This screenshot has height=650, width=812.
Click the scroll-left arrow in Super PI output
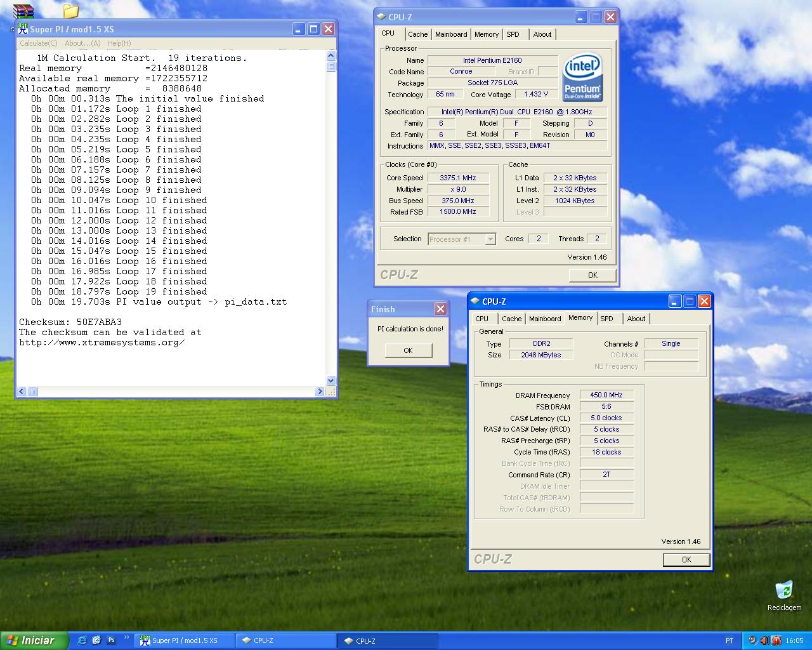[x=22, y=392]
